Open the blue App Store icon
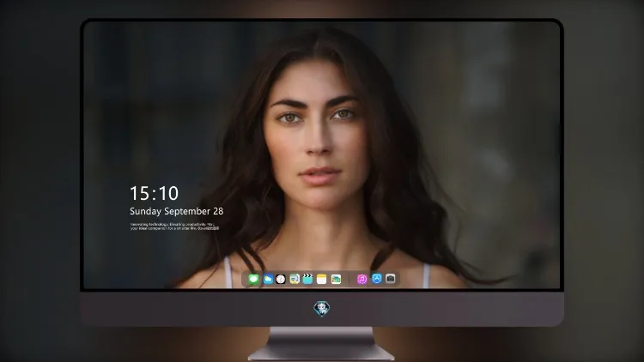644x362 pixels. pos(377,279)
